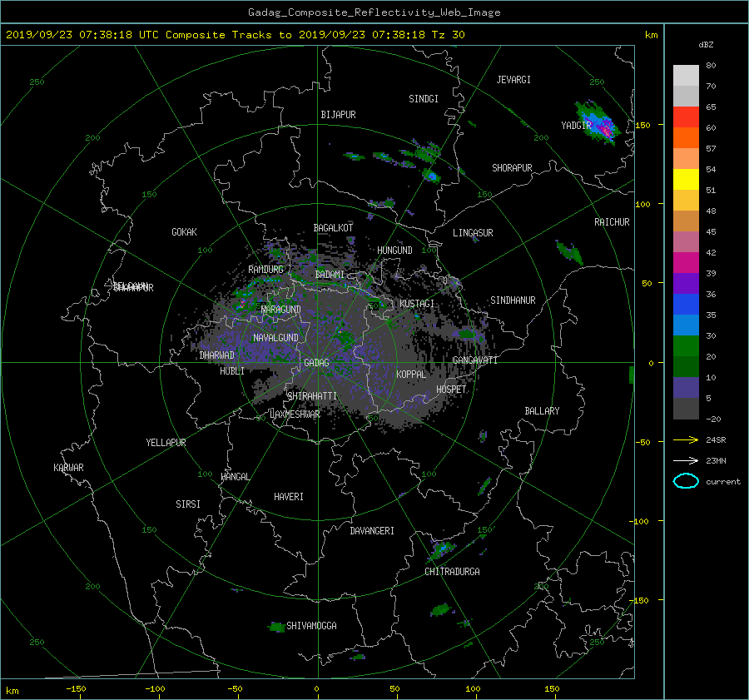Select the purple 36-39 dBZ color band
The image size is (749, 700).
pyautogui.click(x=686, y=283)
